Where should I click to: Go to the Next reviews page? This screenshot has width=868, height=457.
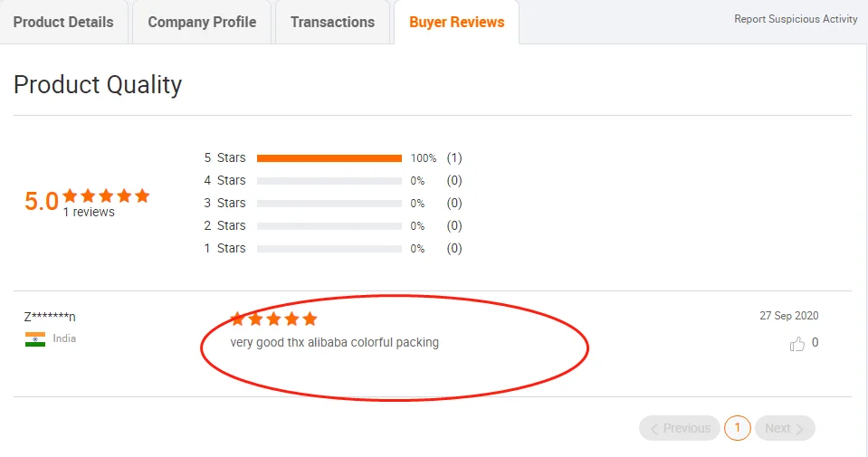click(785, 428)
